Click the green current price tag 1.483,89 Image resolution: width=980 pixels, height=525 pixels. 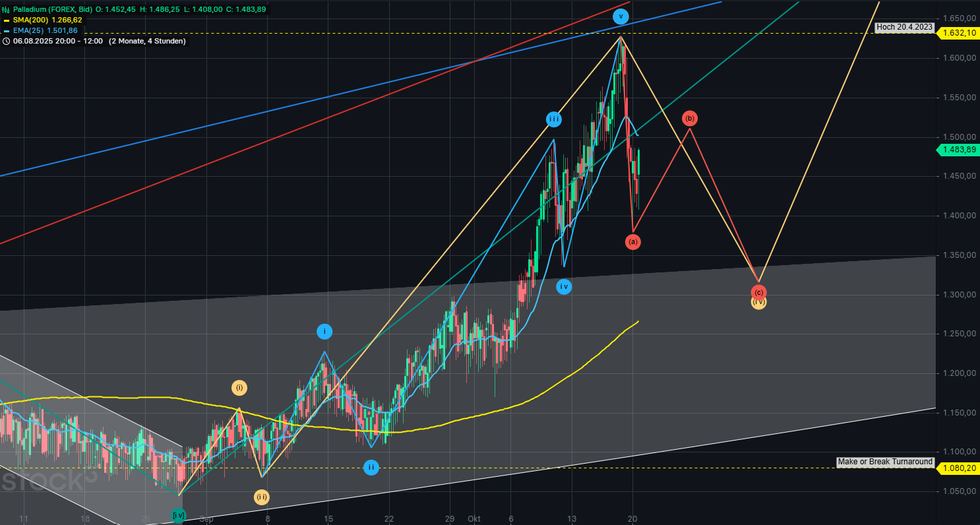click(959, 150)
